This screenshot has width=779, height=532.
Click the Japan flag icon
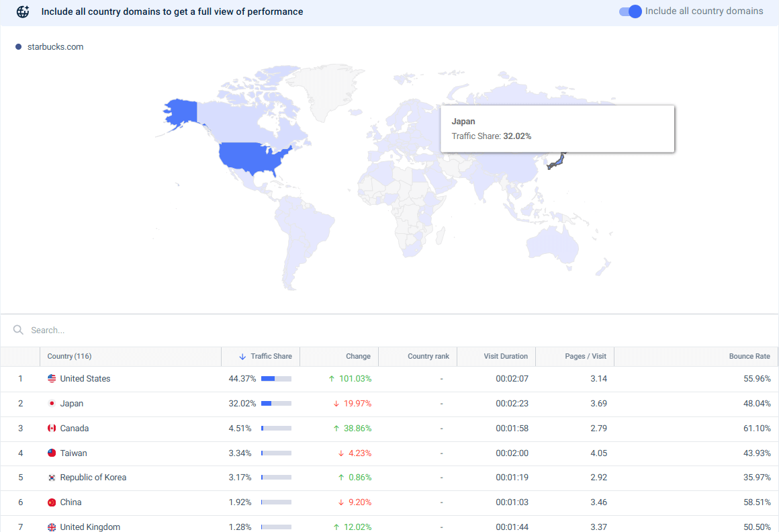coord(52,404)
